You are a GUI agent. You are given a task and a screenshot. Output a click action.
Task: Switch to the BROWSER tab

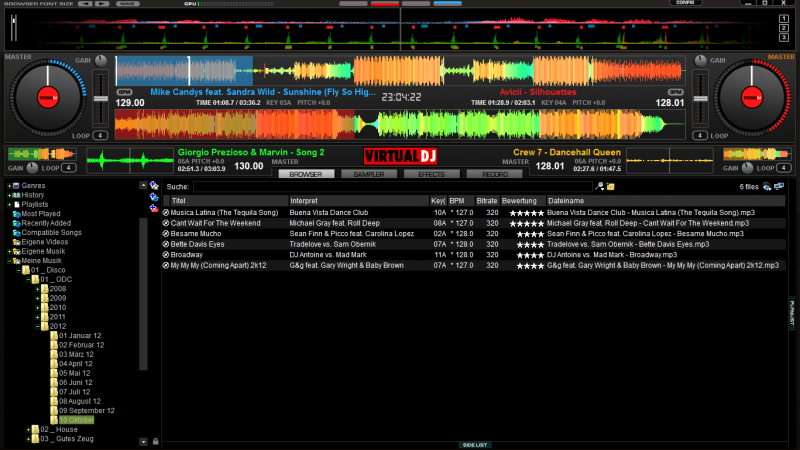pyautogui.click(x=306, y=174)
